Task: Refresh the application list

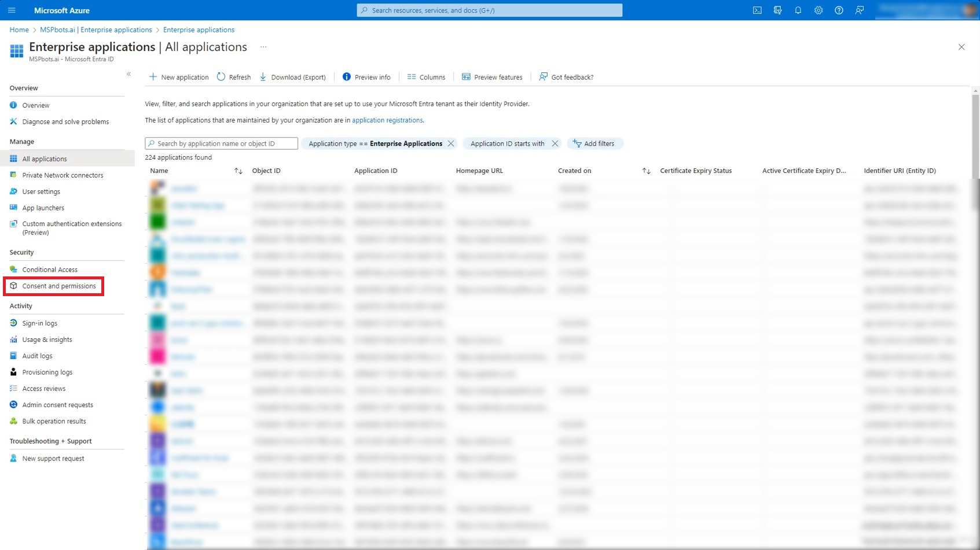Action: (234, 77)
